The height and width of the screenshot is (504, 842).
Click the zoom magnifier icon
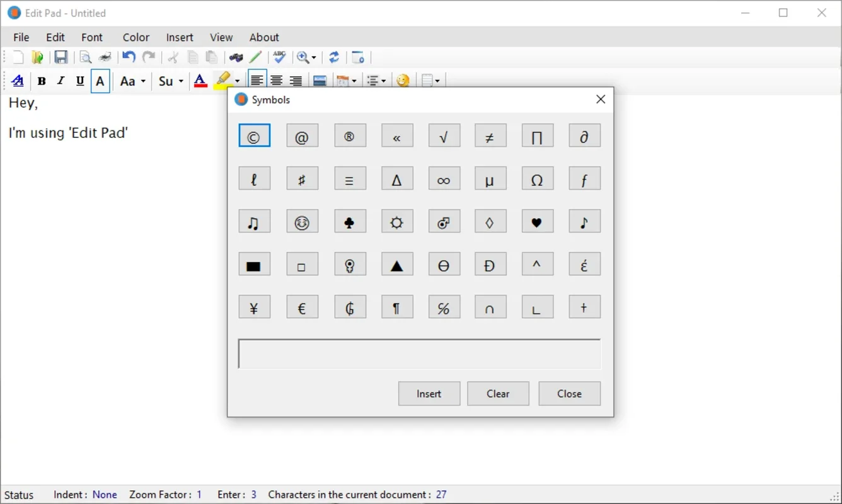(303, 57)
